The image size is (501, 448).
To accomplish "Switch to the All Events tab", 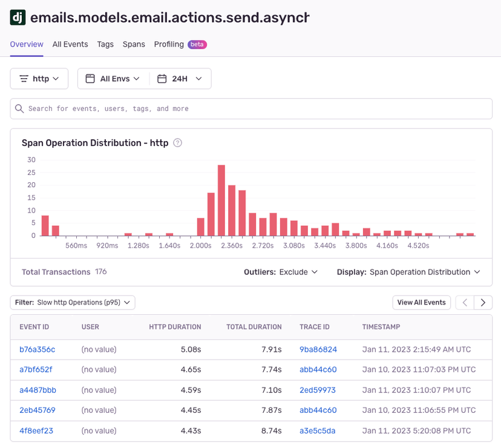I will (x=70, y=44).
